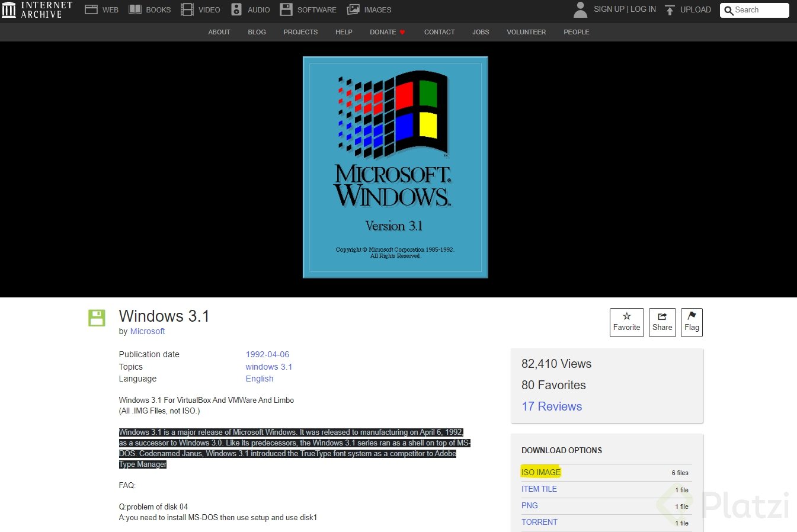Go to the BLOG page
Screen dimensions: 797x532
257,32
